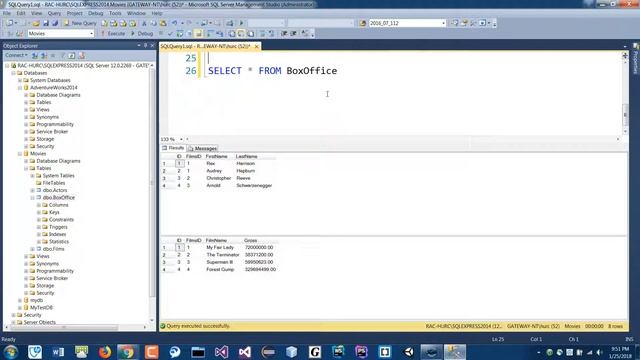
Task: Click the volume icon in system tray
Action: (599, 352)
